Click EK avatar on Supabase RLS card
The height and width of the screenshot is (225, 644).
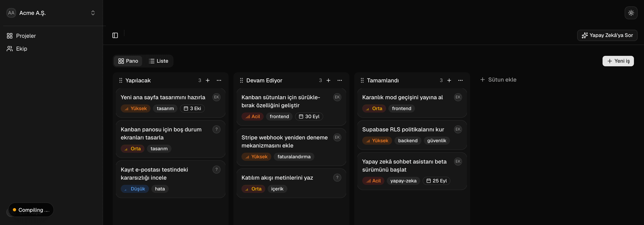(458, 129)
